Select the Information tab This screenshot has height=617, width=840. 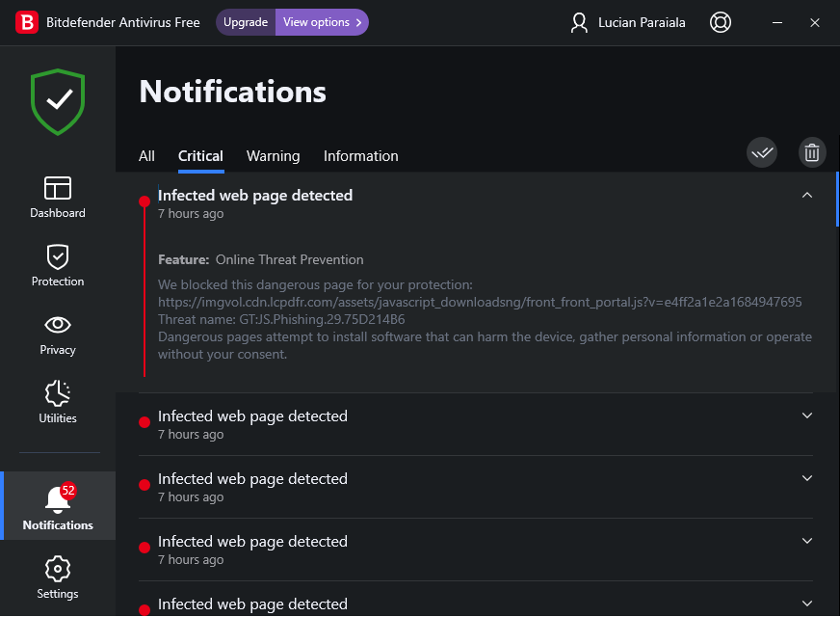click(x=360, y=156)
